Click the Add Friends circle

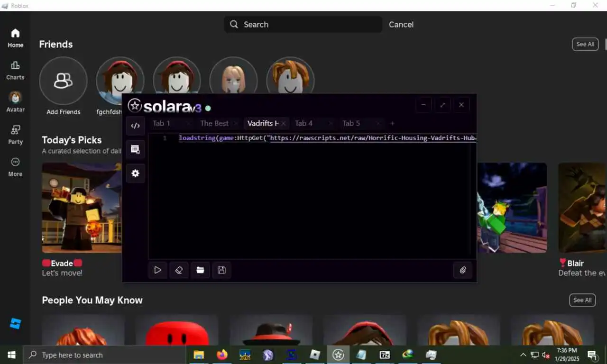pyautogui.click(x=63, y=81)
